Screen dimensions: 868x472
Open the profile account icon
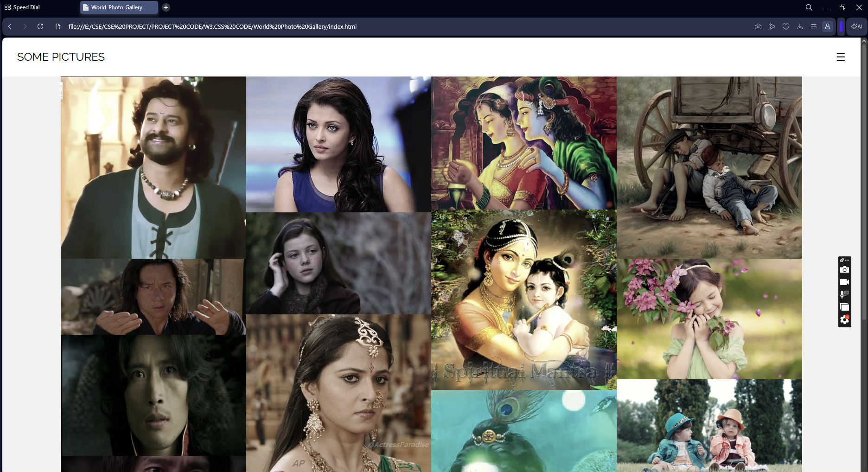pos(828,26)
